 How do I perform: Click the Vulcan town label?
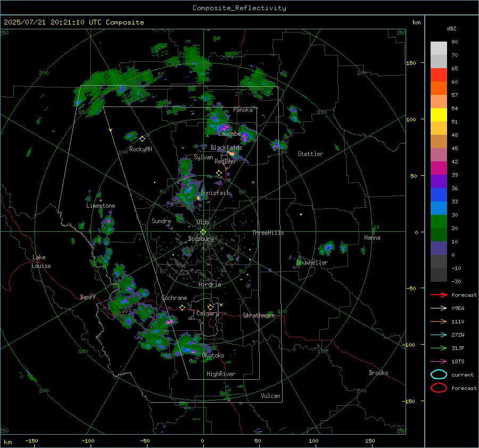270,396
